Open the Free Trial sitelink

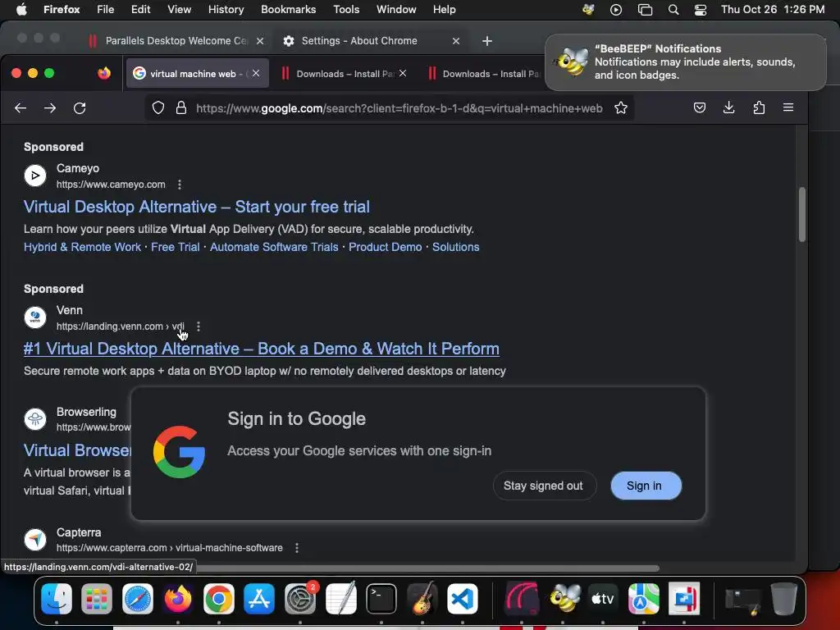pos(176,247)
